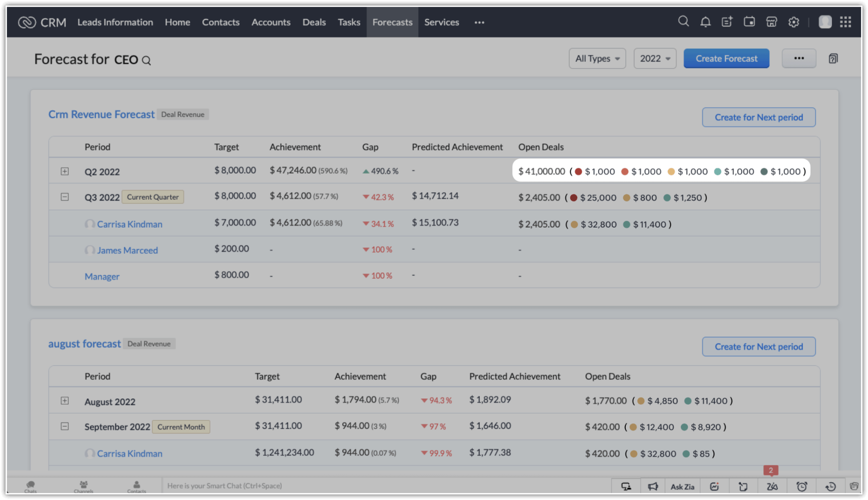Expand the Q2 2022 row

[65, 171]
